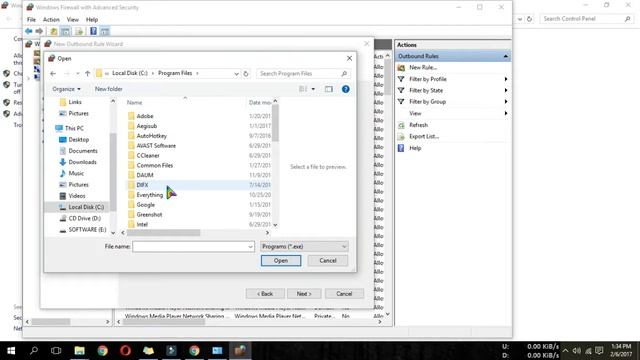Open the Help menu in menu bar
Viewport: 640px width, 360px height.
(x=92, y=20)
